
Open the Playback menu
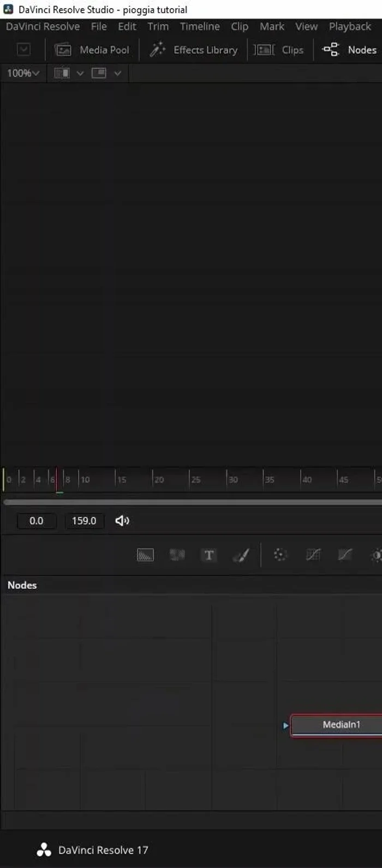point(350,26)
